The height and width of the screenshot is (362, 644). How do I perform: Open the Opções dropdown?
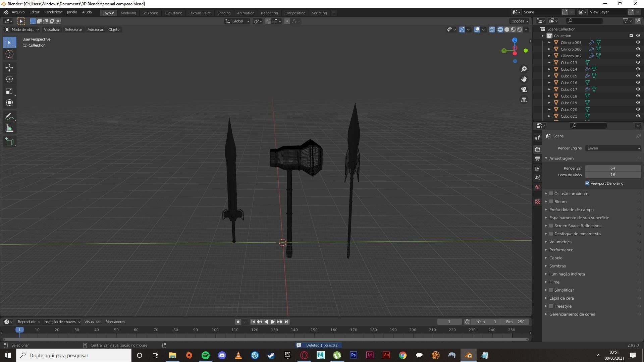[x=520, y=21]
